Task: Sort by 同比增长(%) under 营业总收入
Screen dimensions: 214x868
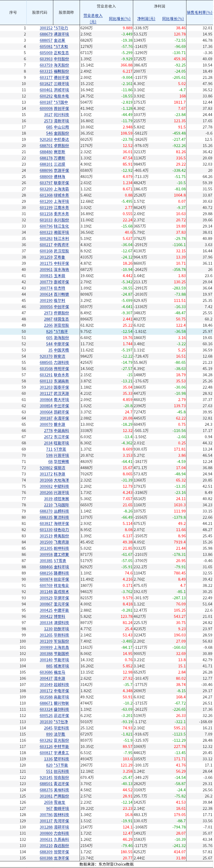Action: (120, 19)
